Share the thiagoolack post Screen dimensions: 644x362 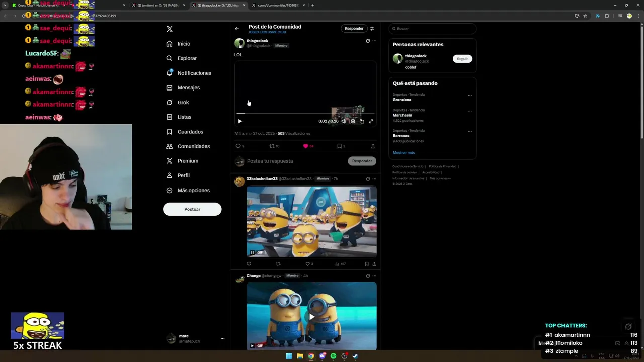tap(373, 146)
